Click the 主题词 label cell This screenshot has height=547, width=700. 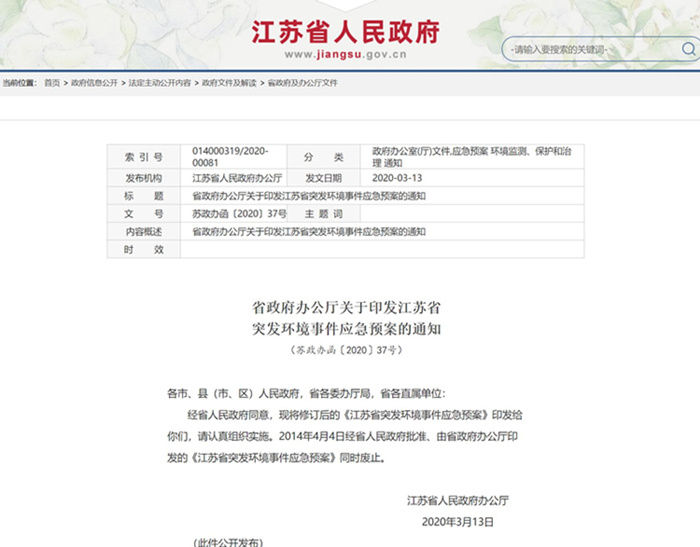pyautogui.click(x=323, y=214)
